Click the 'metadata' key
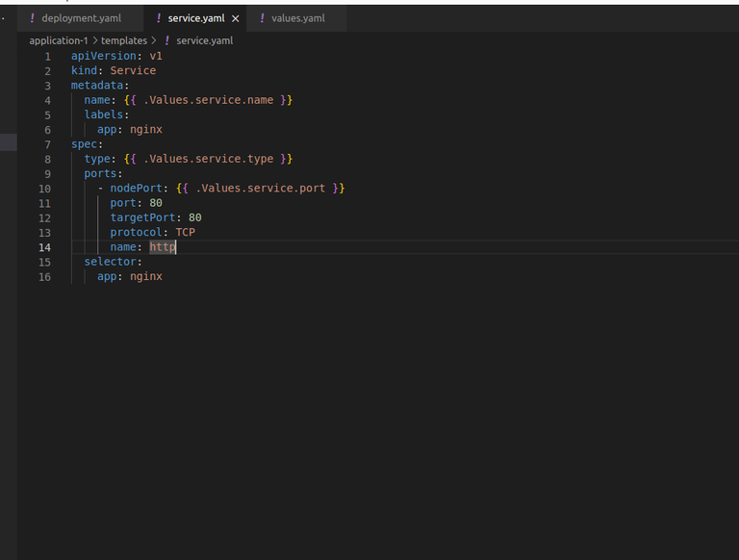This screenshot has height=560, width=739. [x=97, y=86]
